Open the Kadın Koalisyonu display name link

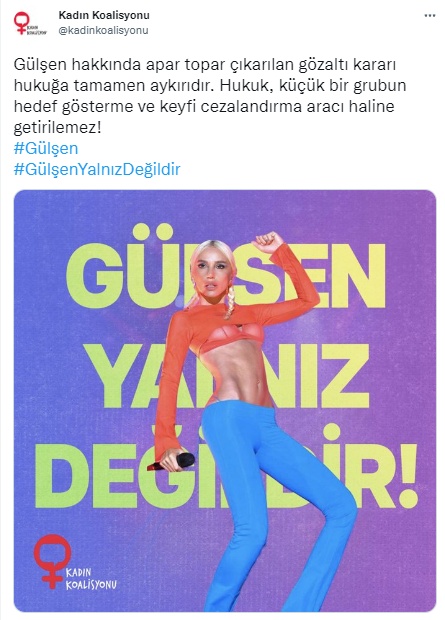(x=104, y=15)
